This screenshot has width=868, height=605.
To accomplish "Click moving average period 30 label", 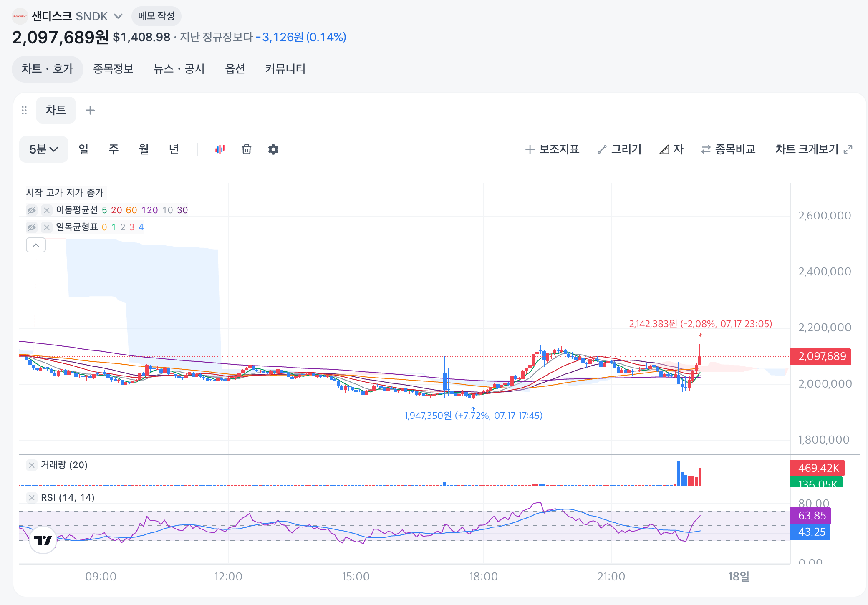I will coord(182,210).
